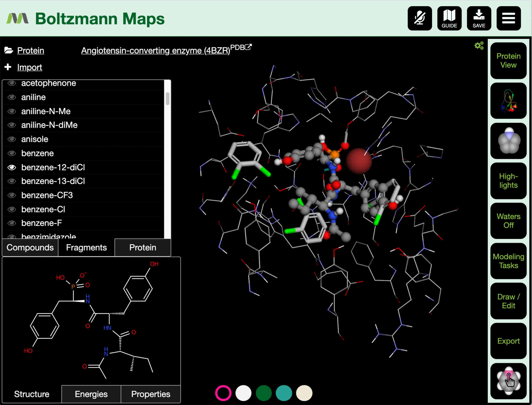Viewport: 532px width, 405px height.
Task: Select the pink color swatch
Action: (x=223, y=393)
